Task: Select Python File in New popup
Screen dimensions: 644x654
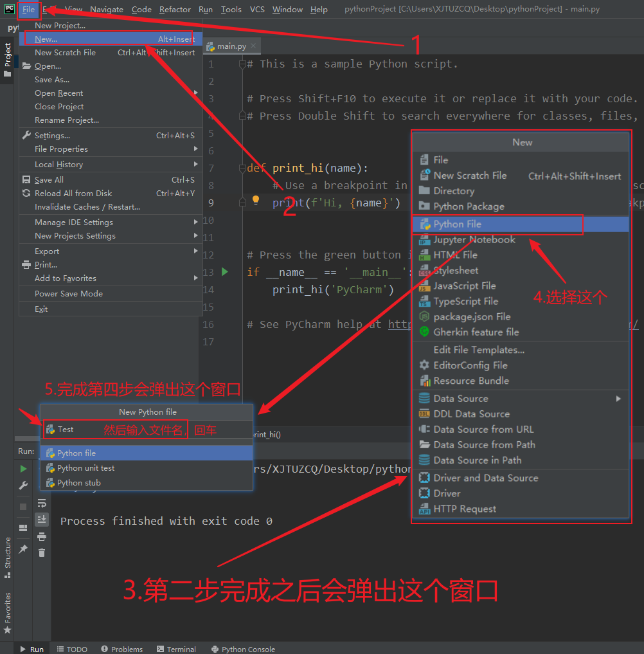Action: (x=521, y=224)
